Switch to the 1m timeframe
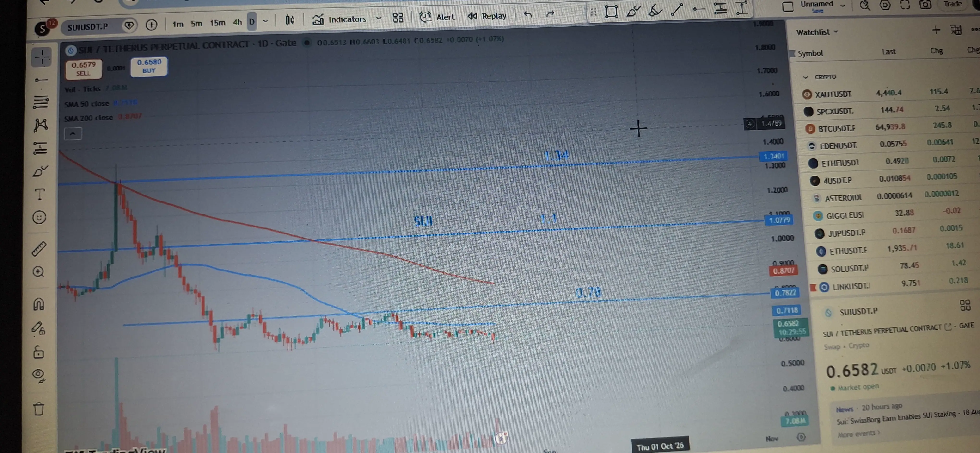Screen dimensions: 980x453 pos(178,24)
